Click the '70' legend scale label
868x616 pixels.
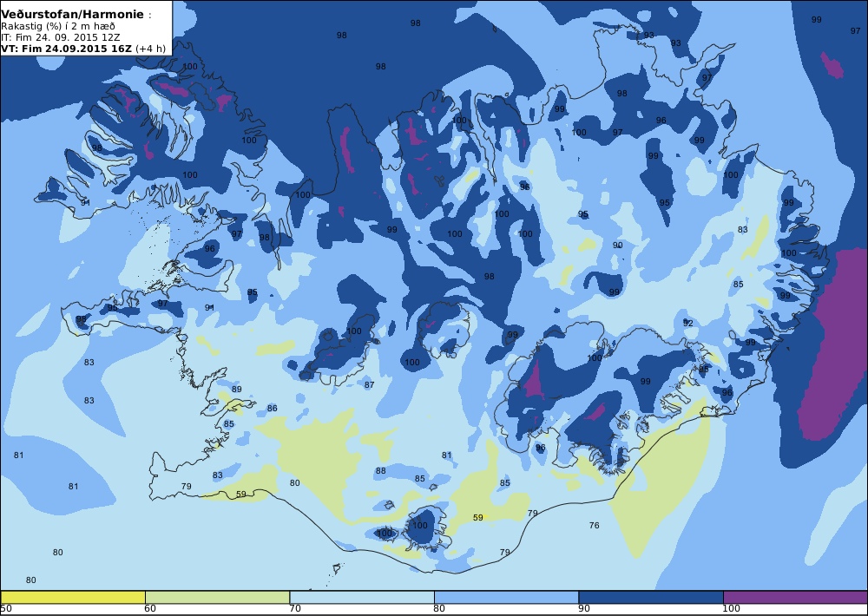[295, 609]
